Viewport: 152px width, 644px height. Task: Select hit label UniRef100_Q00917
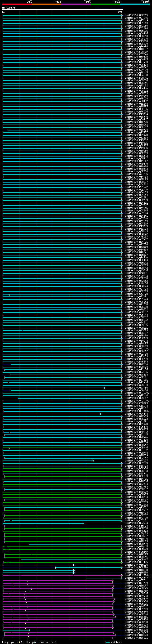coord(137,351)
